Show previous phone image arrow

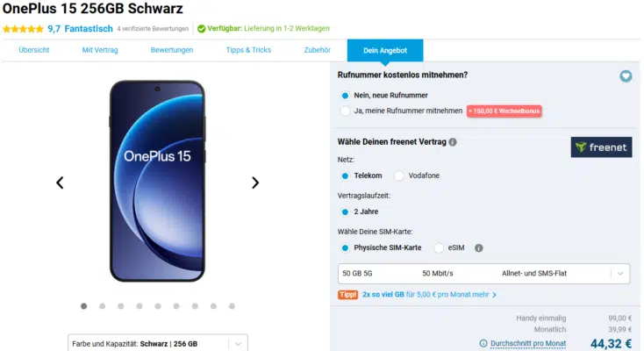[60, 183]
